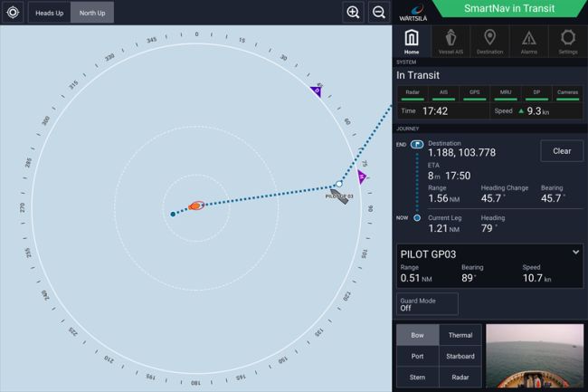Select the Port camera view
This screenshot has width=588, height=392.
pyautogui.click(x=417, y=356)
